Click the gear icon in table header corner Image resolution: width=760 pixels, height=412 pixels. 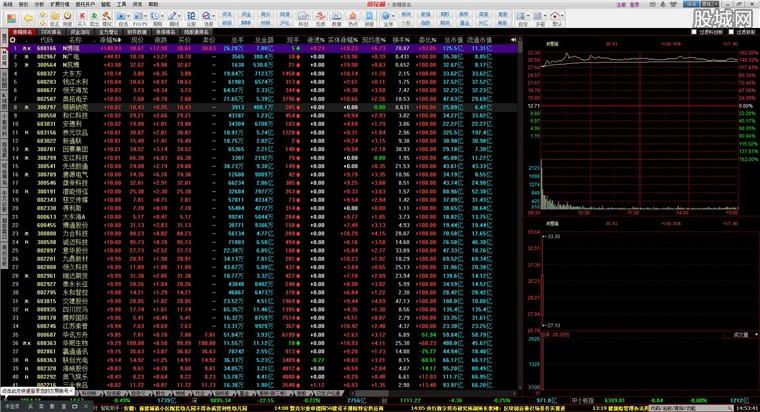[x=13, y=40]
